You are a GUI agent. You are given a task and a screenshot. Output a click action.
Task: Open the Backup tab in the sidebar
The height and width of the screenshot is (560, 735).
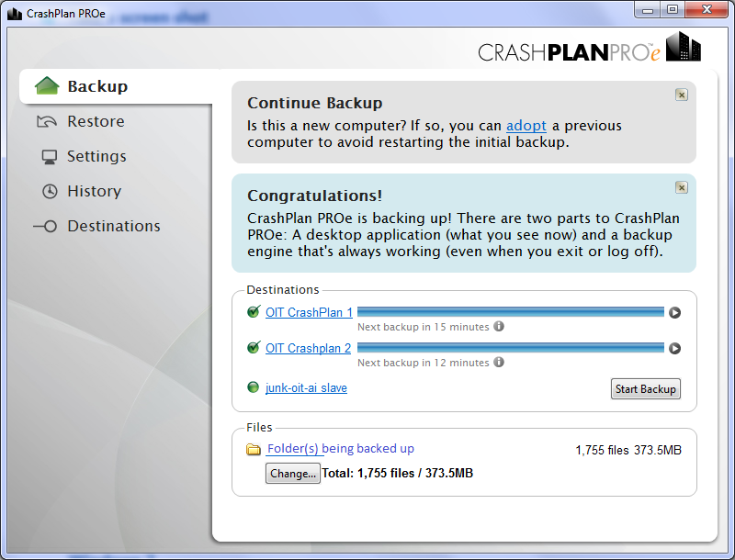click(116, 86)
